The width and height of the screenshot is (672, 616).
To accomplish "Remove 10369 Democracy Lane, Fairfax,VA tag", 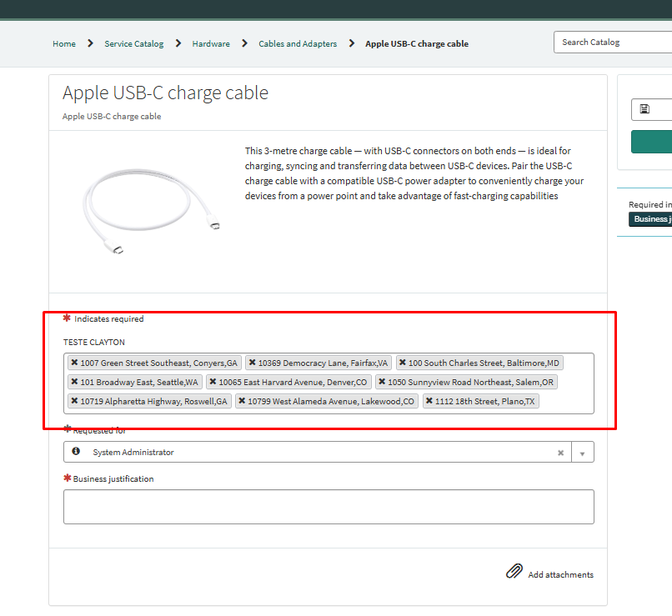I will click(x=253, y=363).
